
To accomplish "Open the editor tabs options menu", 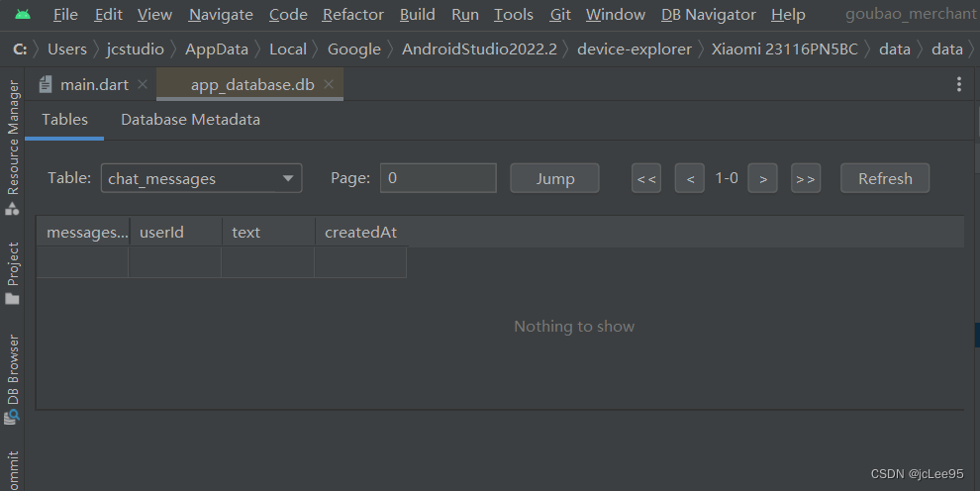I will coord(959,84).
